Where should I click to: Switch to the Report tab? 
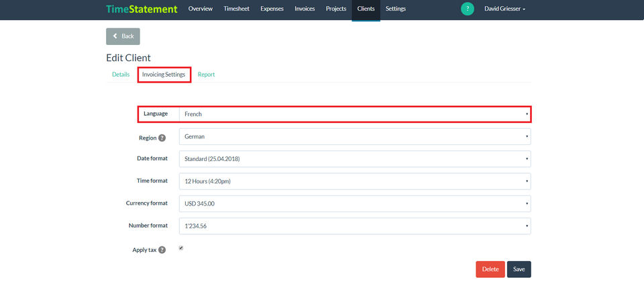[206, 75]
